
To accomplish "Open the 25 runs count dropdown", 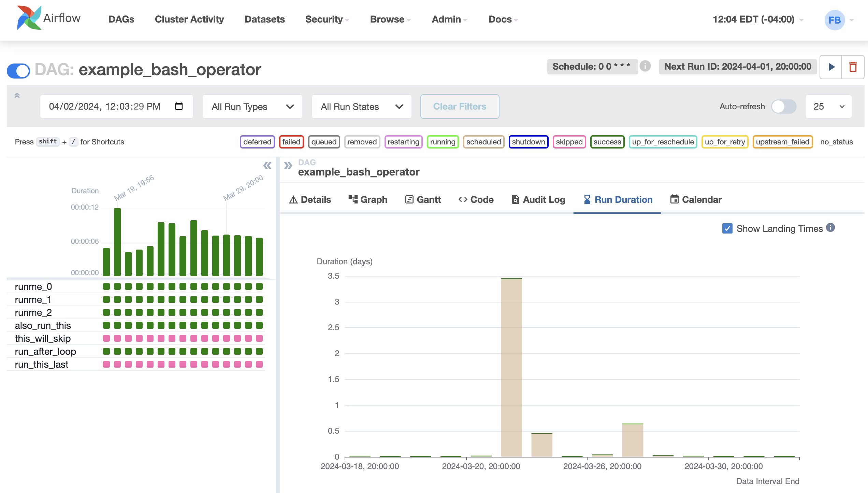I will 828,107.
